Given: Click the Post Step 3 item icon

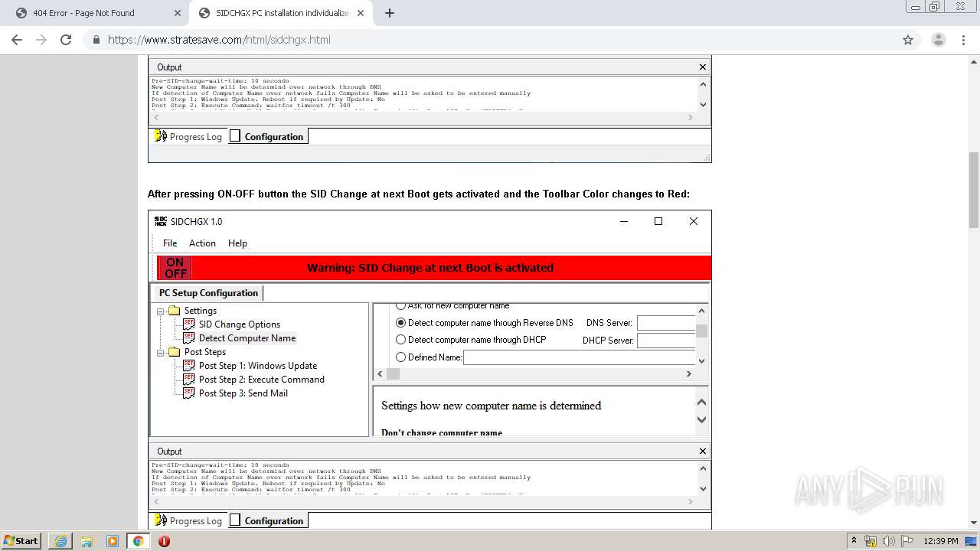Looking at the screenshot, I should 188,393.
